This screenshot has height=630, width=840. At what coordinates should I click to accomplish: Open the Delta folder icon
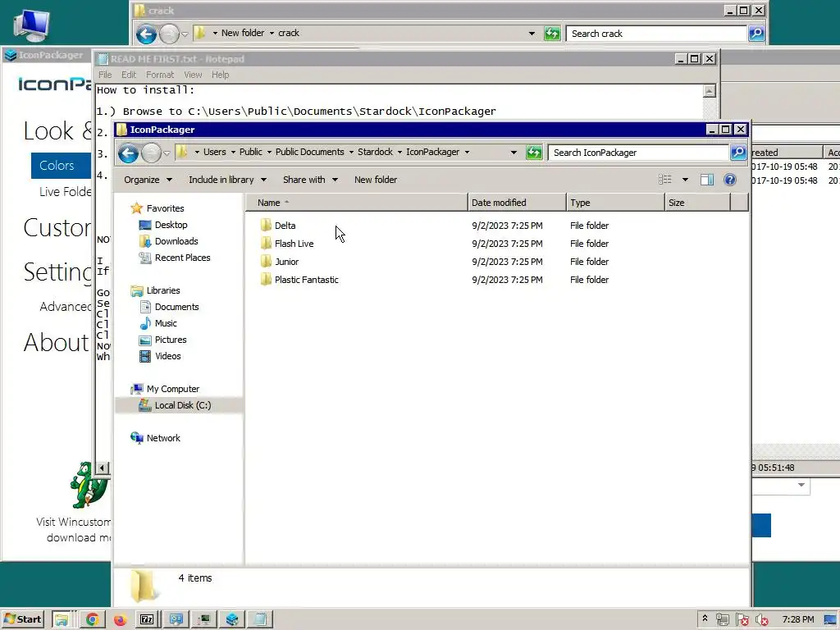point(267,225)
